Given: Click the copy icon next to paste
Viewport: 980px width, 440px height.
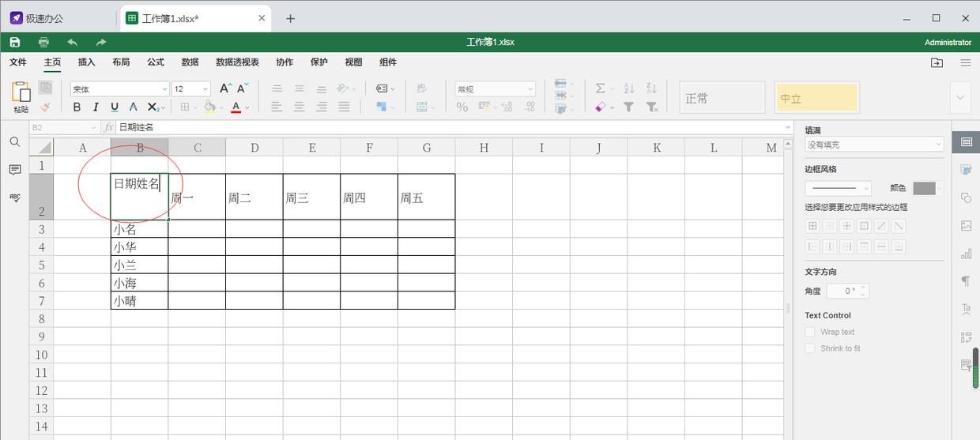Looking at the screenshot, I should point(46,88).
